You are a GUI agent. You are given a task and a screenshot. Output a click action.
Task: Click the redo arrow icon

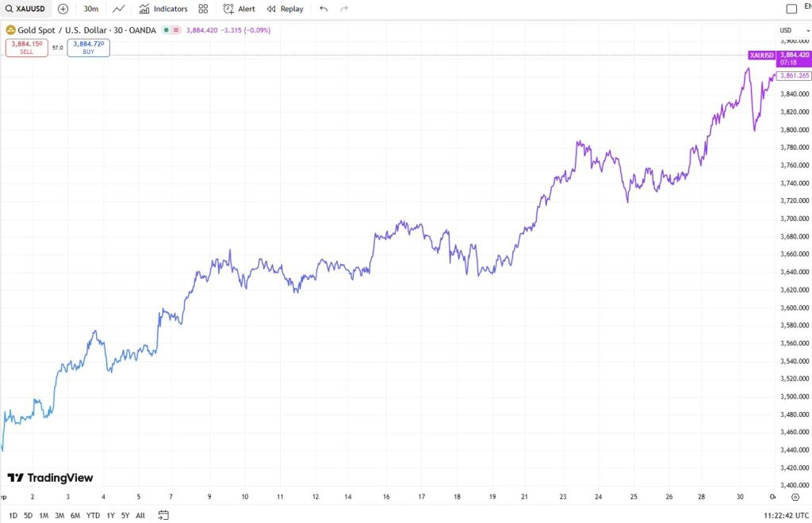click(x=344, y=9)
